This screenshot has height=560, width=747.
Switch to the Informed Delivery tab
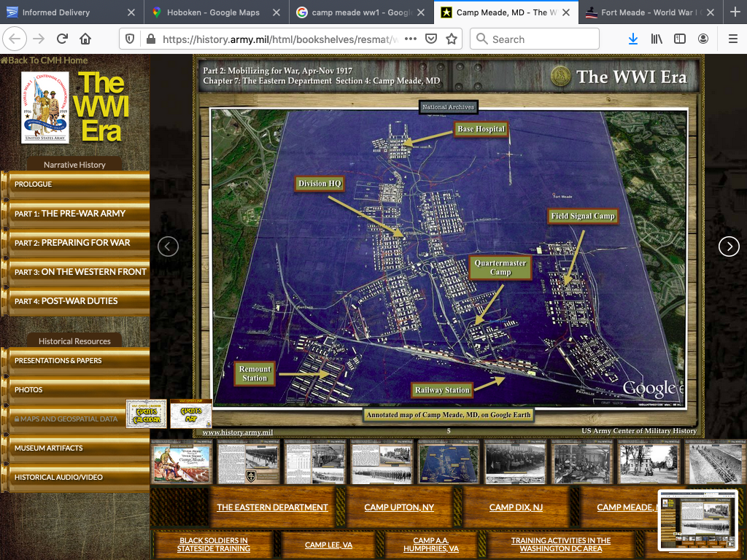(x=57, y=12)
